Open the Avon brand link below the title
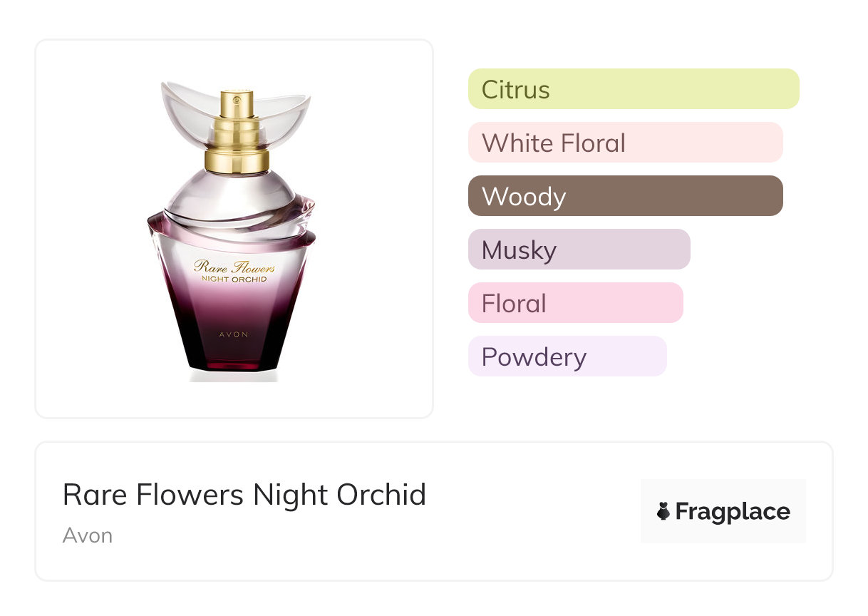Viewport: 868px width, 616px height. (x=87, y=535)
